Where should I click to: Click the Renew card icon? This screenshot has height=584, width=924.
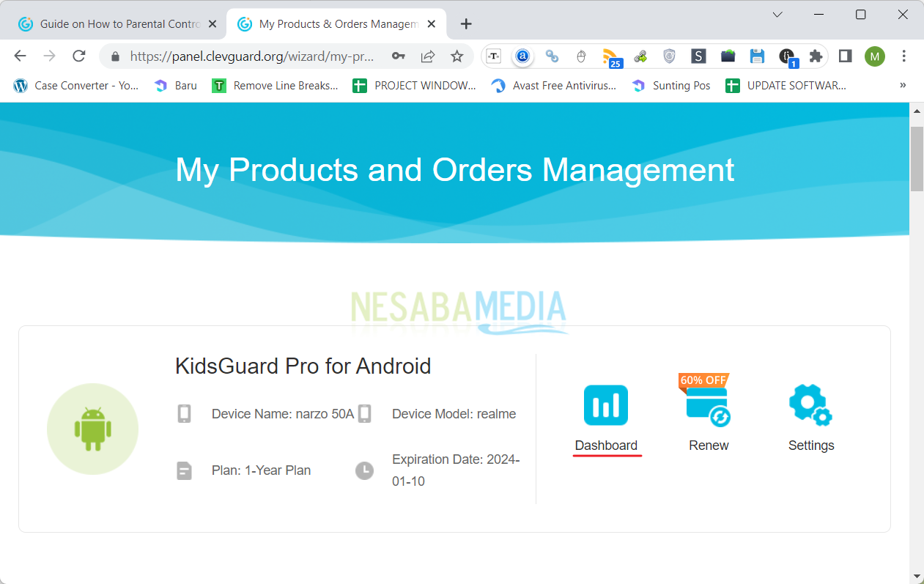click(708, 407)
